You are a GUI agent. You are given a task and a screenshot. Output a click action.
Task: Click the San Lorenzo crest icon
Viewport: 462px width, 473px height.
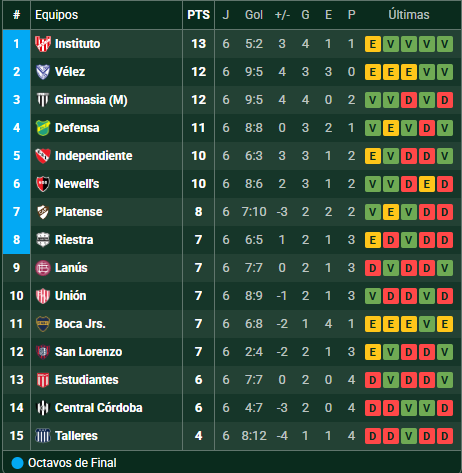[43, 352]
